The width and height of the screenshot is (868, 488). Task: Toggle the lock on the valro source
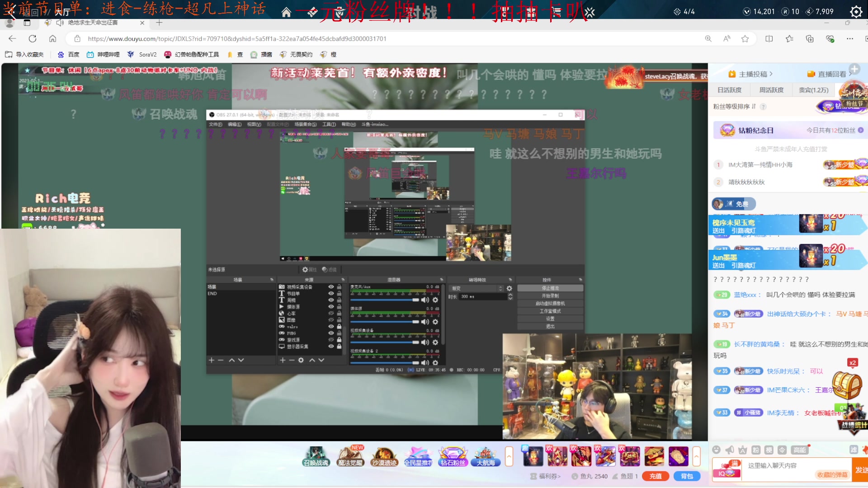[x=339, y=326]
